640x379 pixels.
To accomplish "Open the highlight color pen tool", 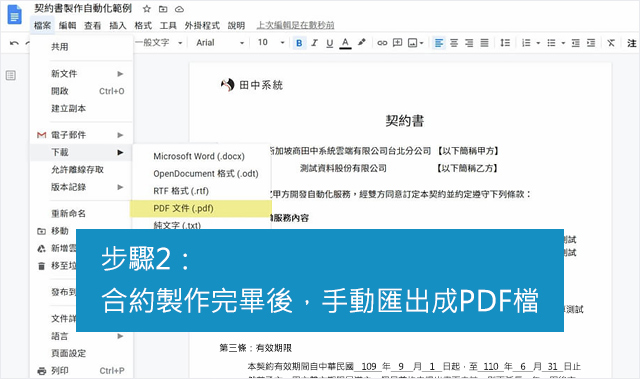I will [x=361, y=42].
